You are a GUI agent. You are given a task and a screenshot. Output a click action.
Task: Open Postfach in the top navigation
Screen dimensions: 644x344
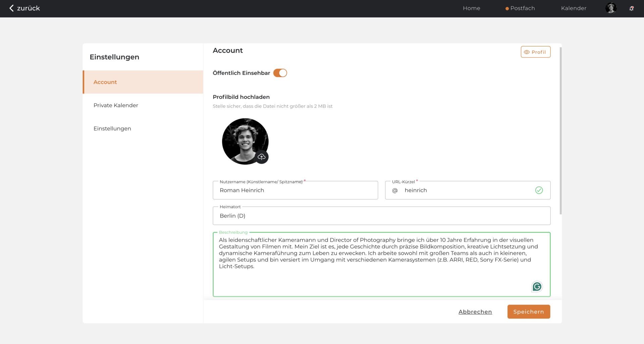(x=522, y=8)
